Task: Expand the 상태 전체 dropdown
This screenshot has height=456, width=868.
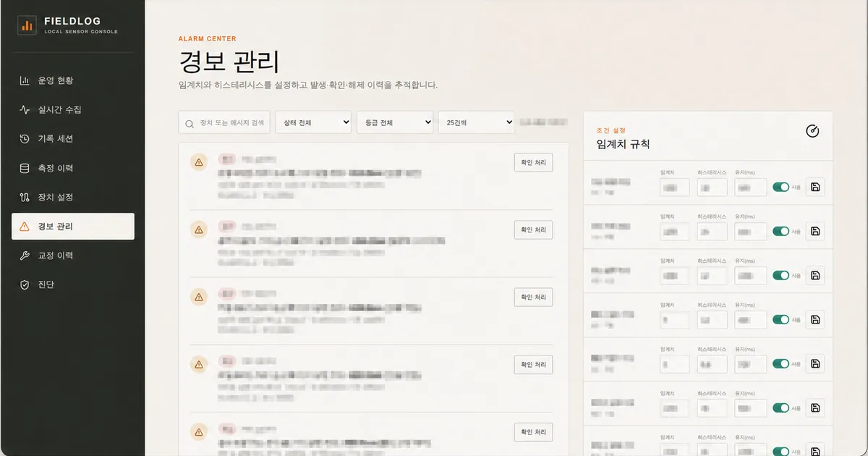Action: [x=313, y=122]
